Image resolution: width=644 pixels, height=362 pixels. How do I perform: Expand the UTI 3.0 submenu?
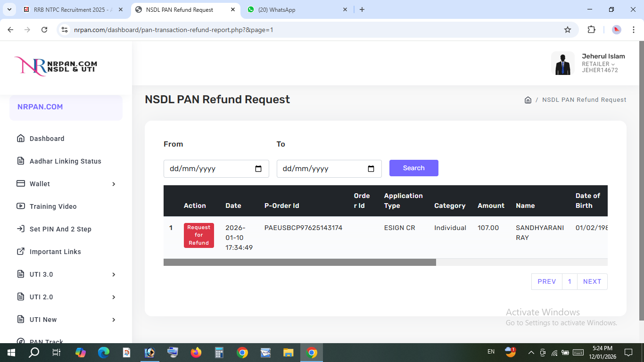66,274
